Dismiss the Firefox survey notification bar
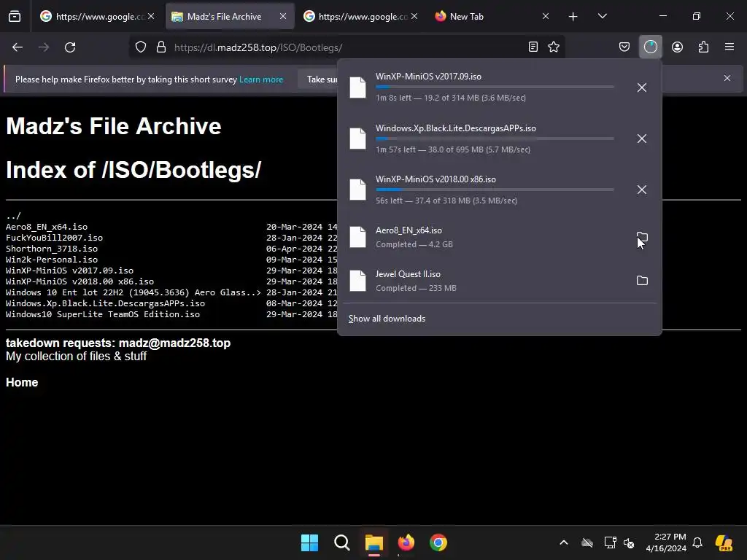Viewport: 747px width, 560px height. 727,78
